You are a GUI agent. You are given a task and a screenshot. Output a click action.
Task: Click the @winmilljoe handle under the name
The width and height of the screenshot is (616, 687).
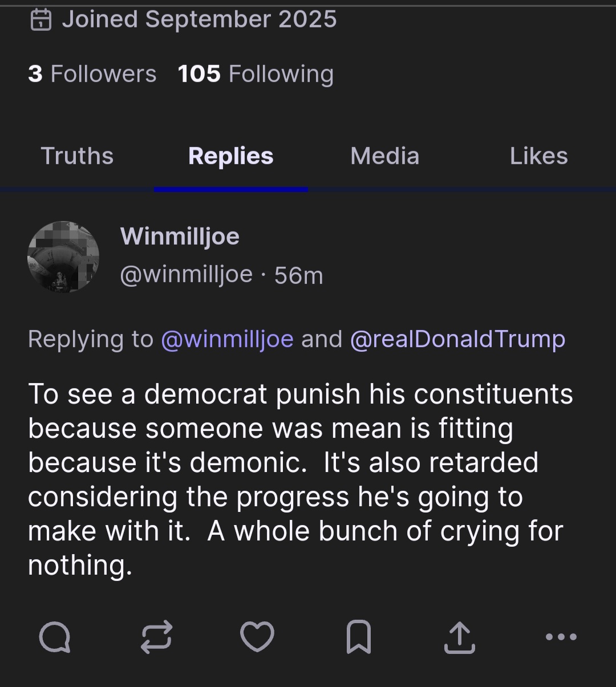click(x=186, y=275)
